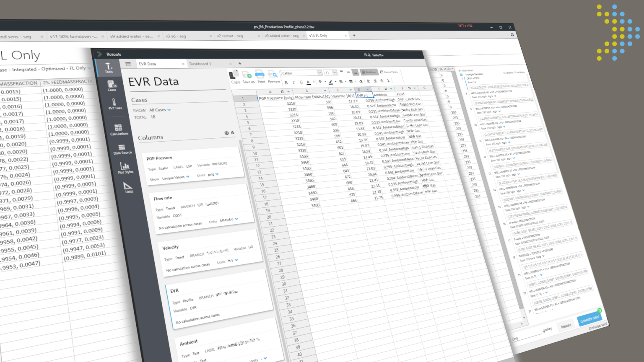Expand the All Cases show dropdown
Screen dimensions: 644x362
169,110
